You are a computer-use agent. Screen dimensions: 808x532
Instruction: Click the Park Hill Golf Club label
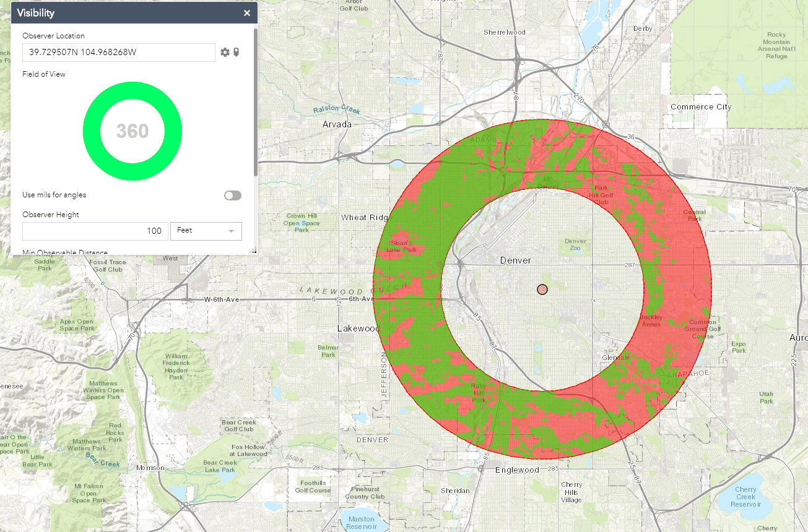[x=601, y=195]
